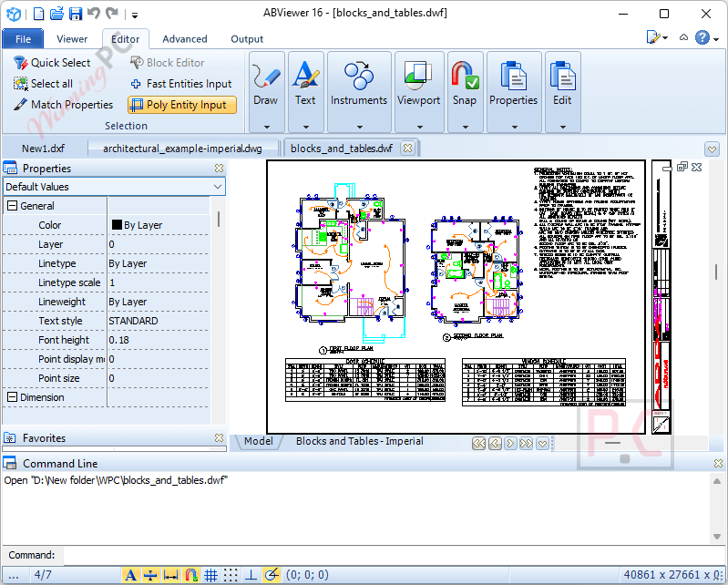This screenshot has width=728, height=585.
Task: Click Fast Entities Input tool
Action: click(x=181, y=84)
